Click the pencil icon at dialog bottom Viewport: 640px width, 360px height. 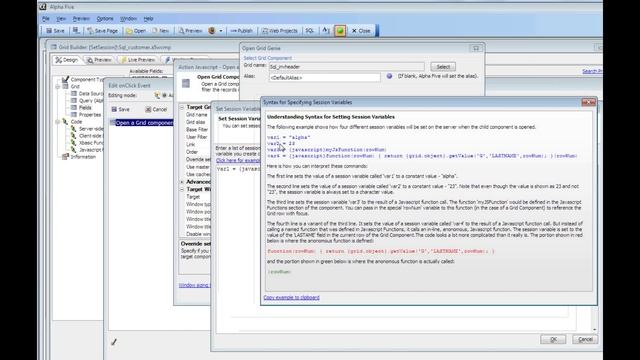(114, 342)
